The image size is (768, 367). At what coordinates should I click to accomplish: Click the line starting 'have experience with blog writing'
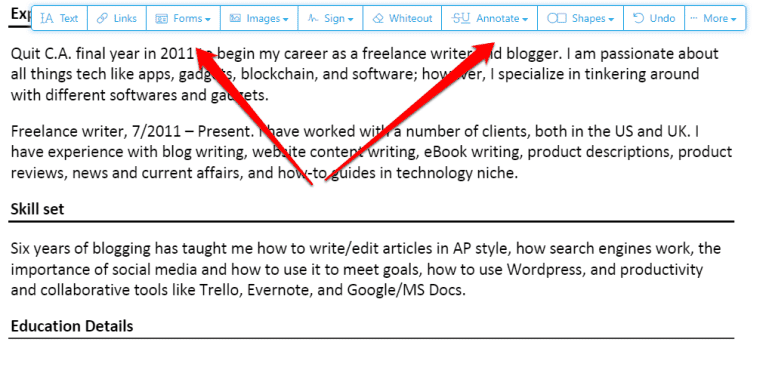click(371, 152)
